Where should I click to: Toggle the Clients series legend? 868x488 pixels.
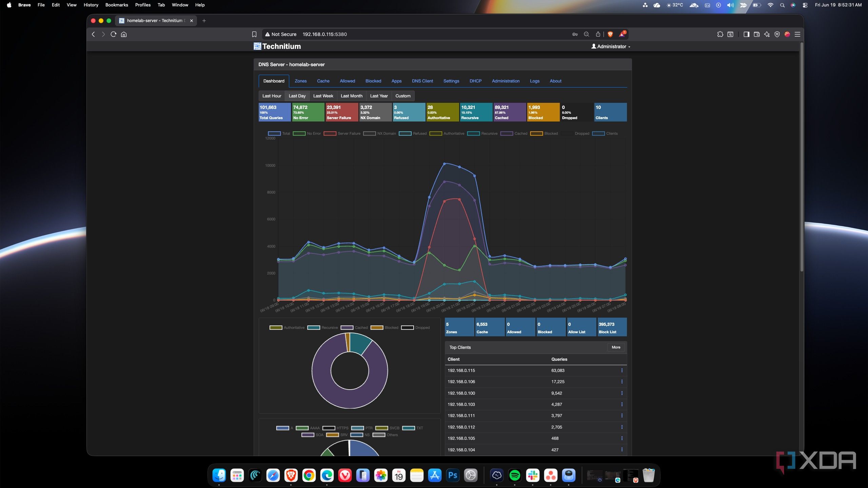605,134
